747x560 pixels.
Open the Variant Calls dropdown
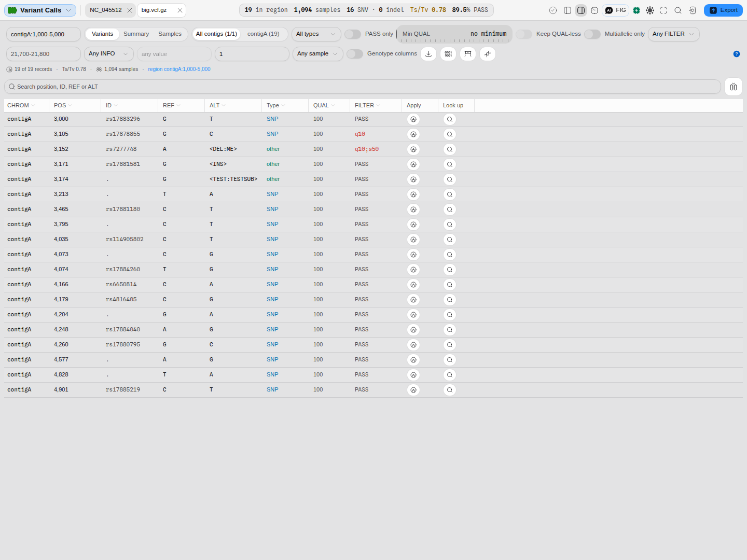(x=40, y=10)
